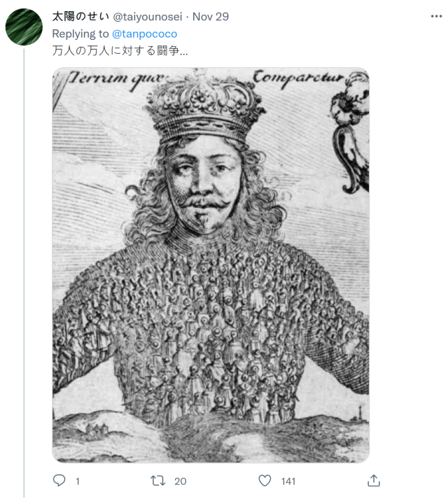Image resolution: width=448 pixels, height=501 pixels.
Task: Open the green leaf profile avatar
Action: tap(24, 27)
